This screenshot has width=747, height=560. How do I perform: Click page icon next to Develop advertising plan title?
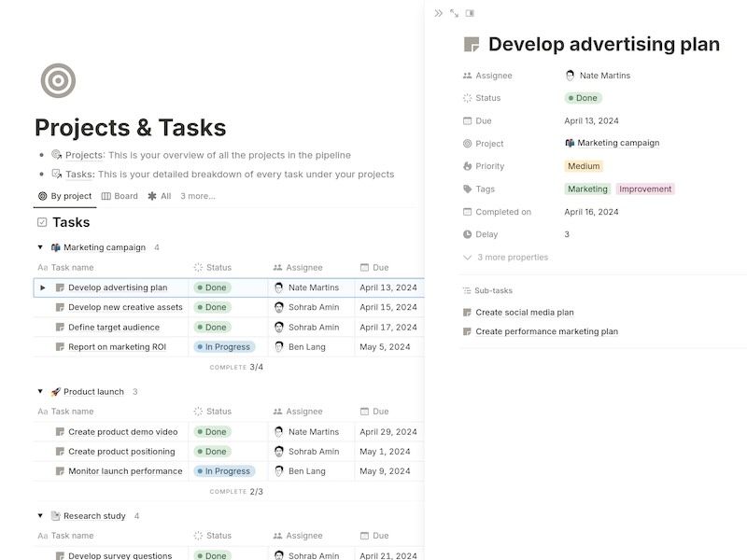(x=472, y=45)
